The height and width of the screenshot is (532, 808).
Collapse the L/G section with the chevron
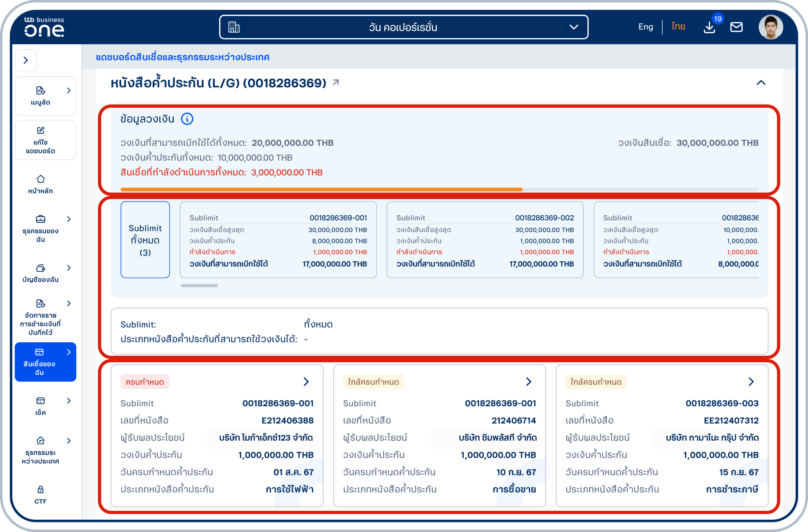761,83
